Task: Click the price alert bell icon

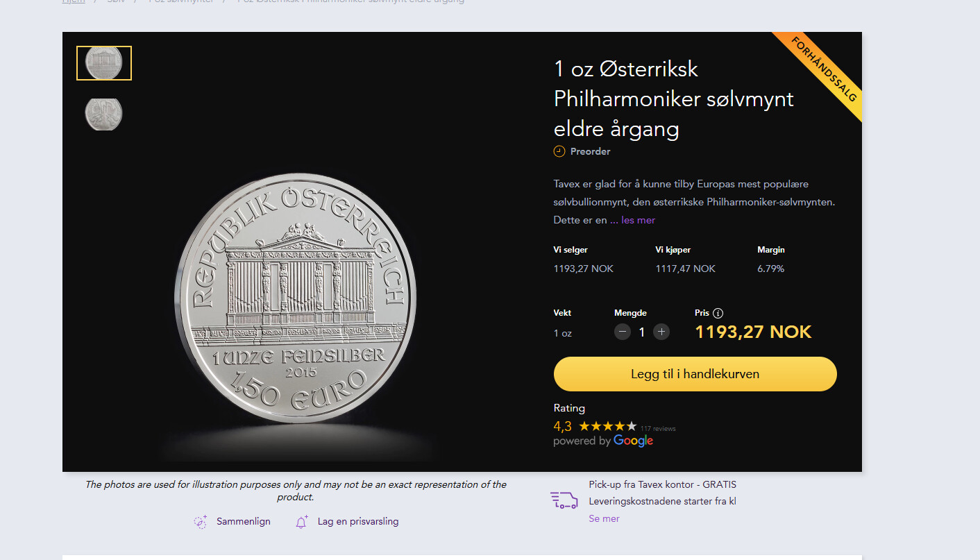Action: pos(301,522)
